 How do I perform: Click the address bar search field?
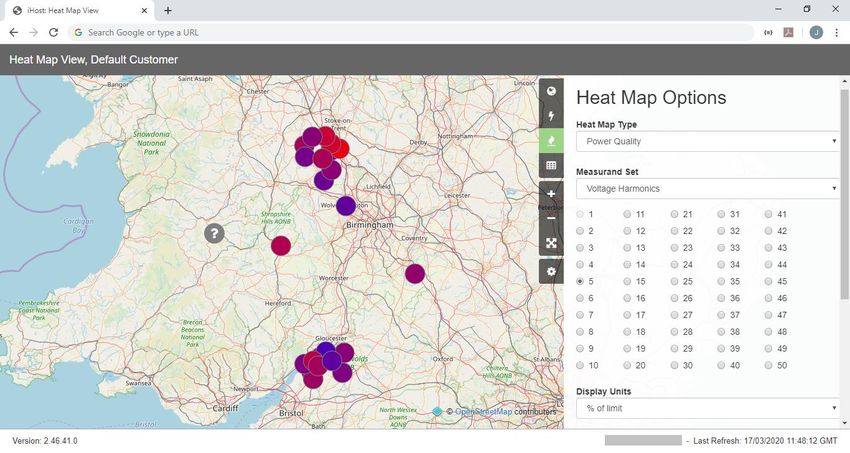click(410, 33)
